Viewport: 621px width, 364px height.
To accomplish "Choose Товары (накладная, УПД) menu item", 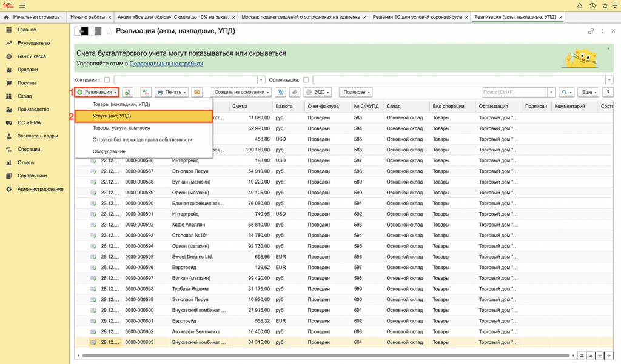I will [144, 104].
